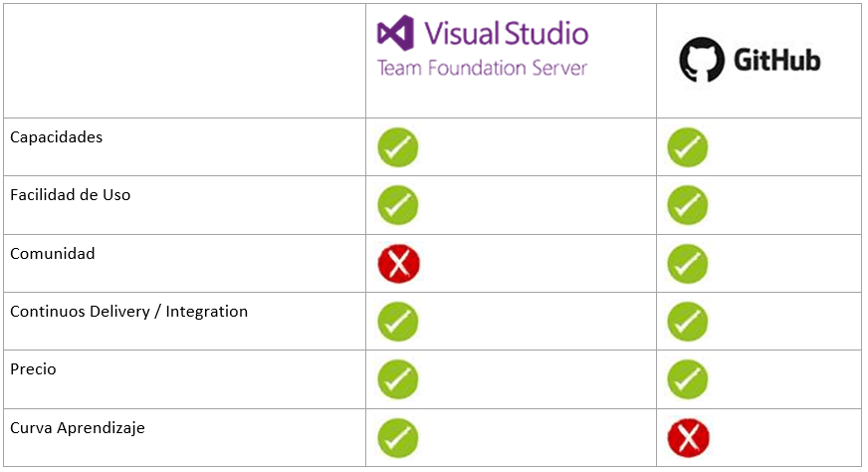The image size is (868, 472).
Task: Click the GitHub logo
Action: [x=750, y=60]
